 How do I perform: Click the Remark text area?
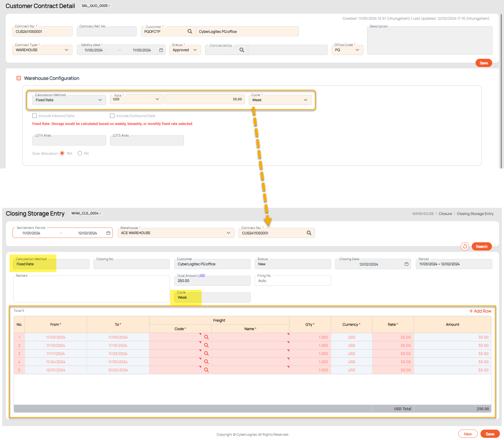click(x=91, y=290)
